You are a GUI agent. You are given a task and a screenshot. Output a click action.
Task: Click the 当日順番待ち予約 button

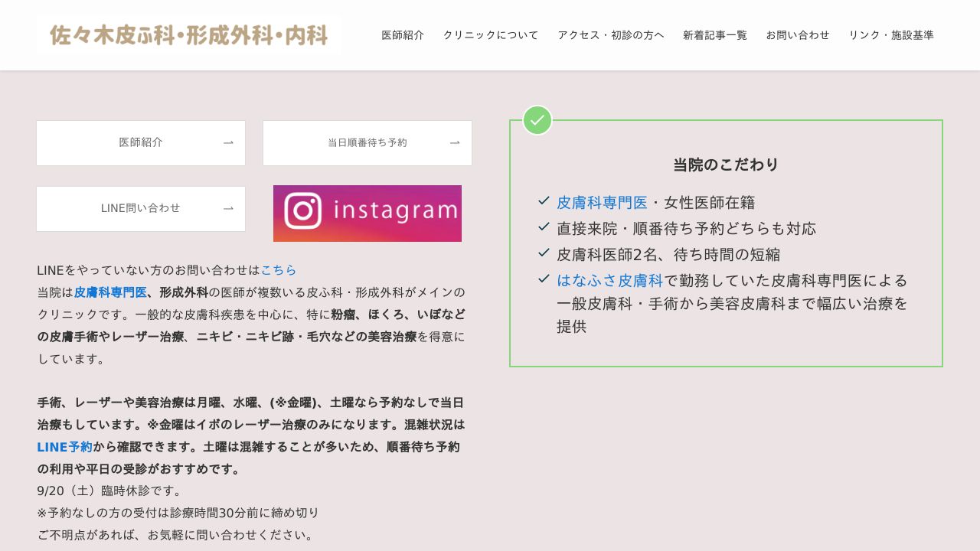367,143
